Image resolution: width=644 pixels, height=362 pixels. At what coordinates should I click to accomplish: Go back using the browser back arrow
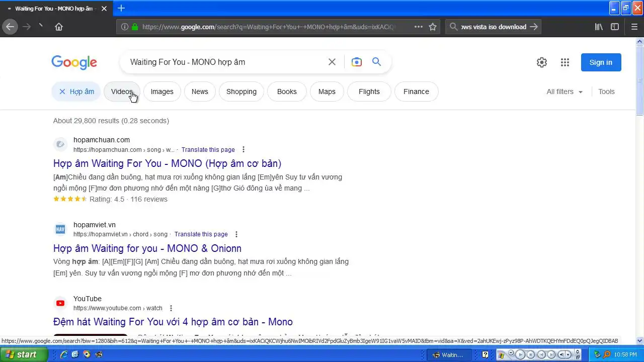(10, 27)
